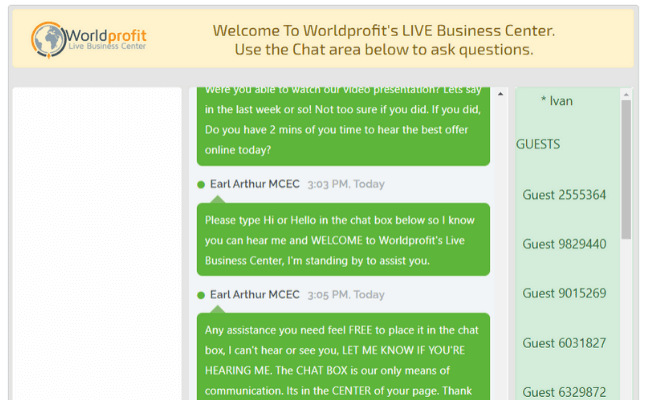Image resolution: width=650 pixels, height=400 pixels.
Task: Click the Worldprofit globe logo
Action: (x=49, y=39)
